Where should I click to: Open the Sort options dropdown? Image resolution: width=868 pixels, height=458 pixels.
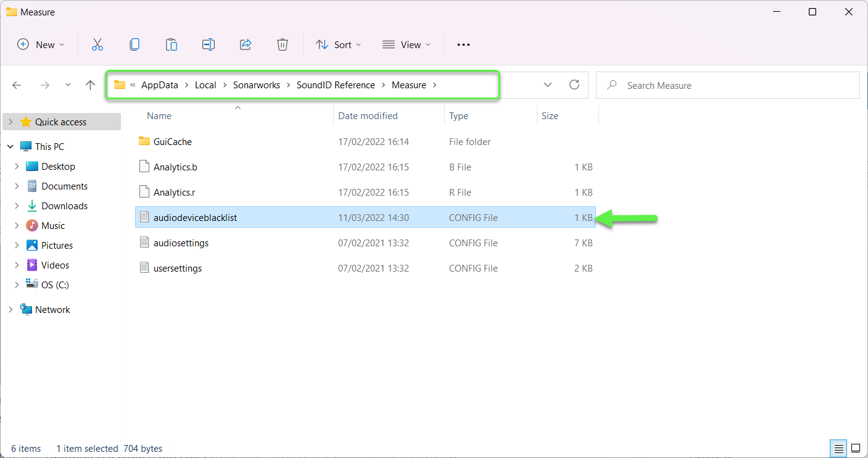(x=338, y=44)
